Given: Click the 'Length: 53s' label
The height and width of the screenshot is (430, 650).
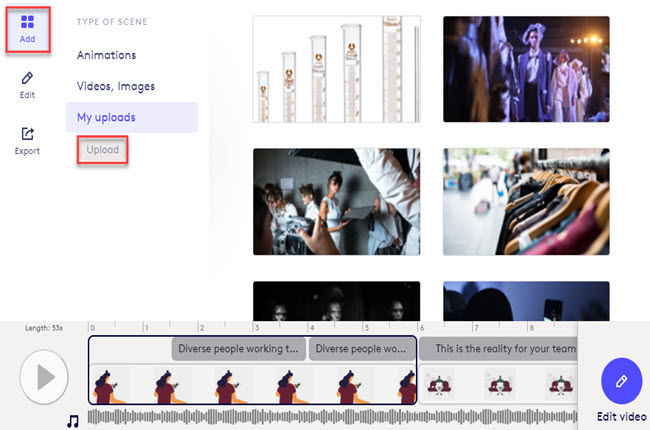Looking at the screenshot, I should [44, 328].
